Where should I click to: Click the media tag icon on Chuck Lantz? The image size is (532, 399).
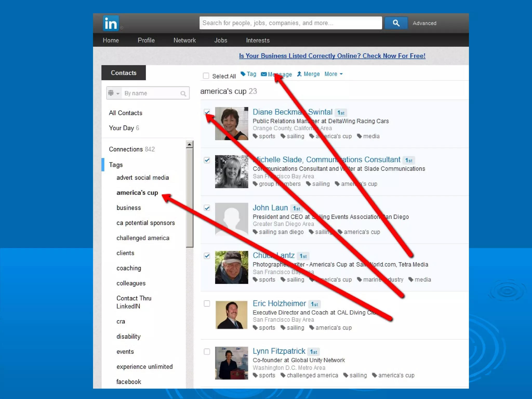pos(411,280)
